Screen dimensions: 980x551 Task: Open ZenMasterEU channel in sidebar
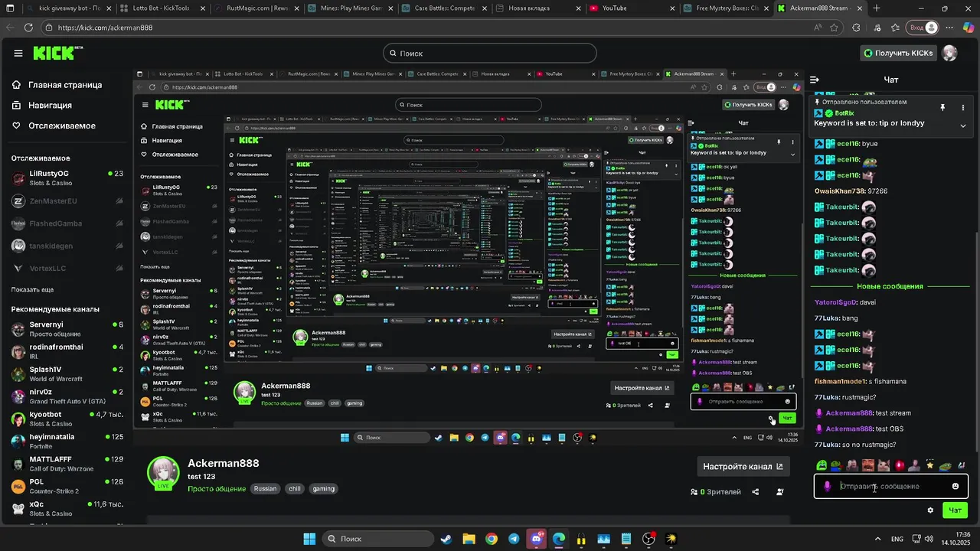[67, 201]
